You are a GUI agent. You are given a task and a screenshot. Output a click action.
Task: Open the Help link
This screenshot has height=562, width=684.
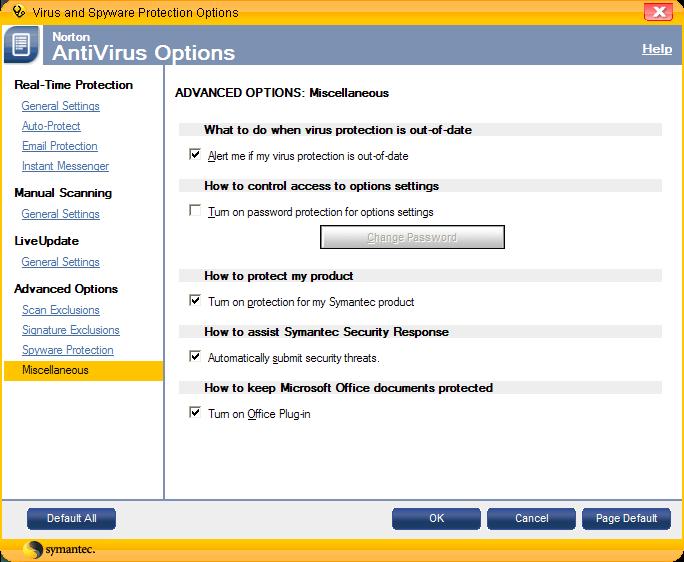click(x=657, y=49)
